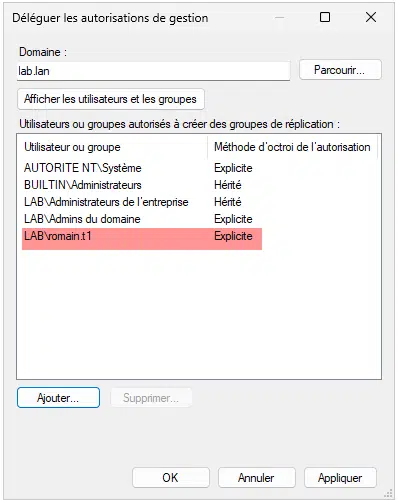
Task: Apply permissions with the Appliquer button
Action: pyautogui.click(x=340, y=478)
